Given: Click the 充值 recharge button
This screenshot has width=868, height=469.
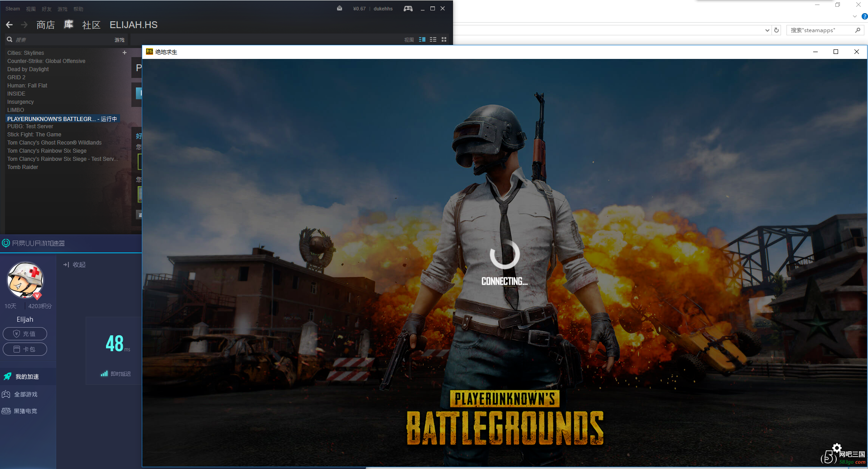Looking at the screenshot, I should pyautogui.click(x=25, y=334).
